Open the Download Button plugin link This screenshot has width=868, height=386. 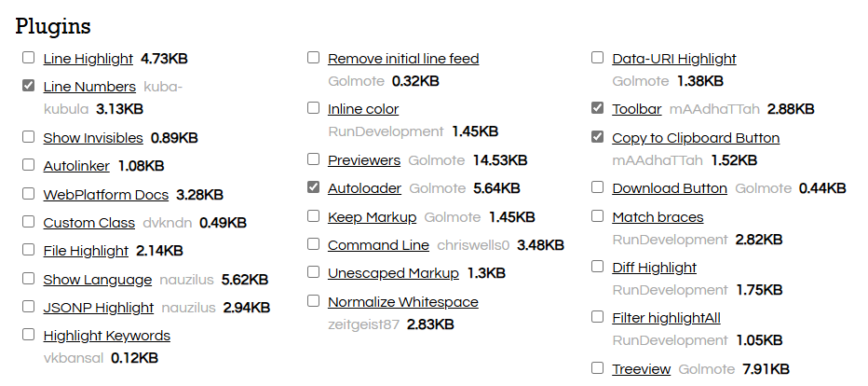click(x=669, y=188)
